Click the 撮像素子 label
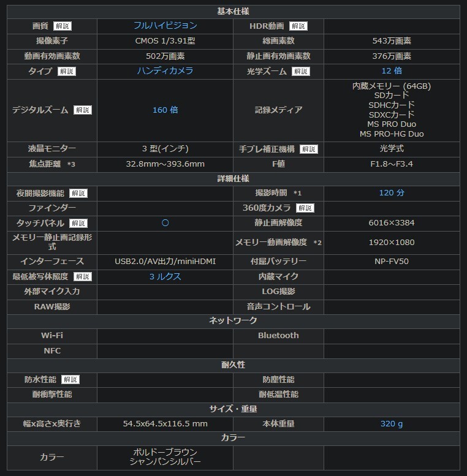This screenshot has height=476, width=467. (52, 41)
